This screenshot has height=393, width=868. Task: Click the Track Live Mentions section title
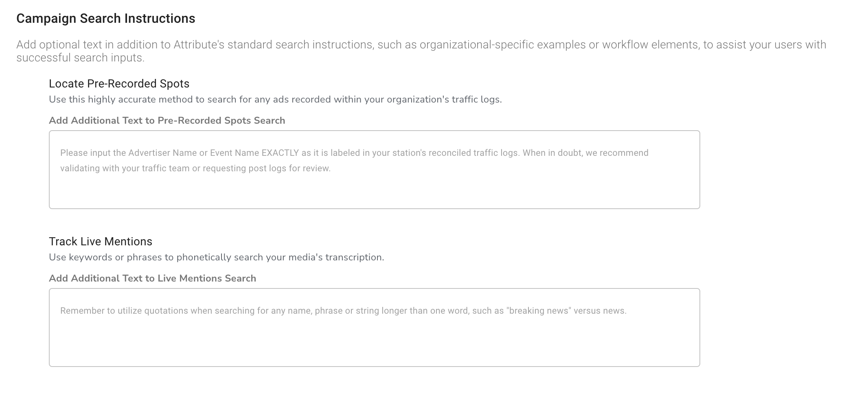pos(100,241)
